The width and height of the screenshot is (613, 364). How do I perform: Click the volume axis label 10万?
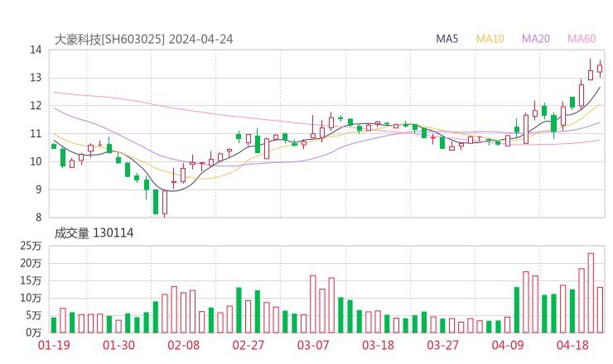click(31, 298)
